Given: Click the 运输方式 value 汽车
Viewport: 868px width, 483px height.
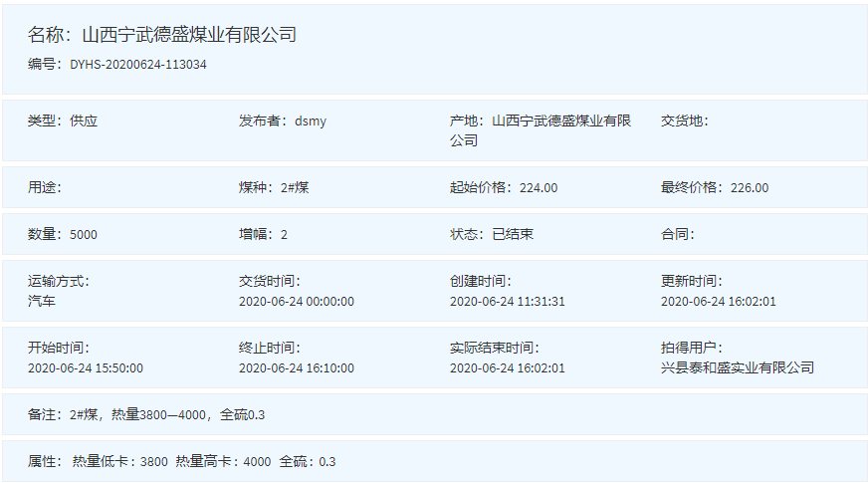Looking at the screenshot, I should point(42,301).
